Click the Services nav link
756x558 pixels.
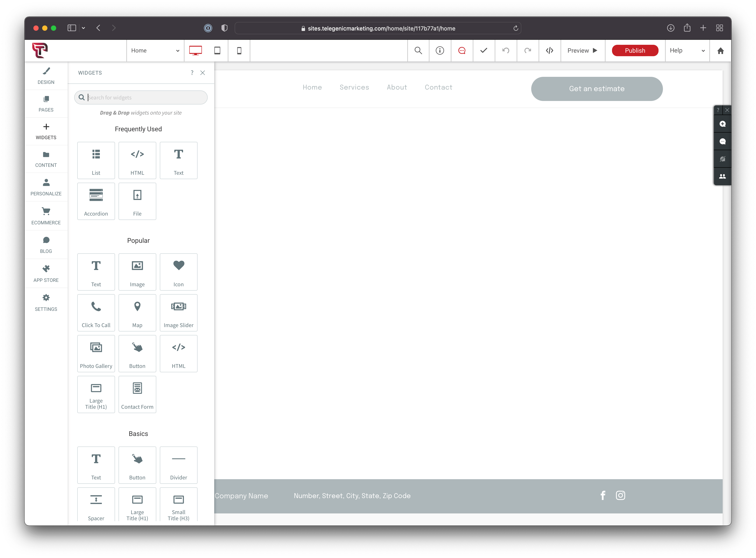point(354,87)
